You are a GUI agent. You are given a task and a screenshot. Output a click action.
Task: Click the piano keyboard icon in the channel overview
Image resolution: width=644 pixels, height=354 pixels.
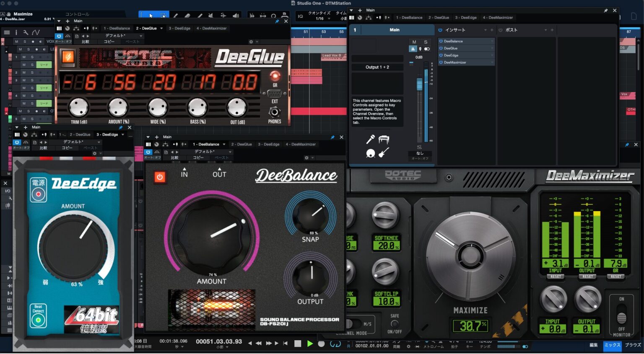(384, 140)
